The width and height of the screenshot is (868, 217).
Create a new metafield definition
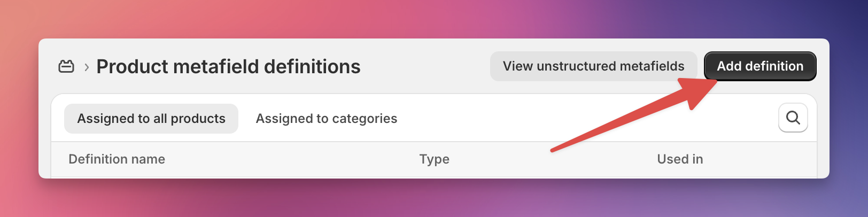[x=760, y=66]
